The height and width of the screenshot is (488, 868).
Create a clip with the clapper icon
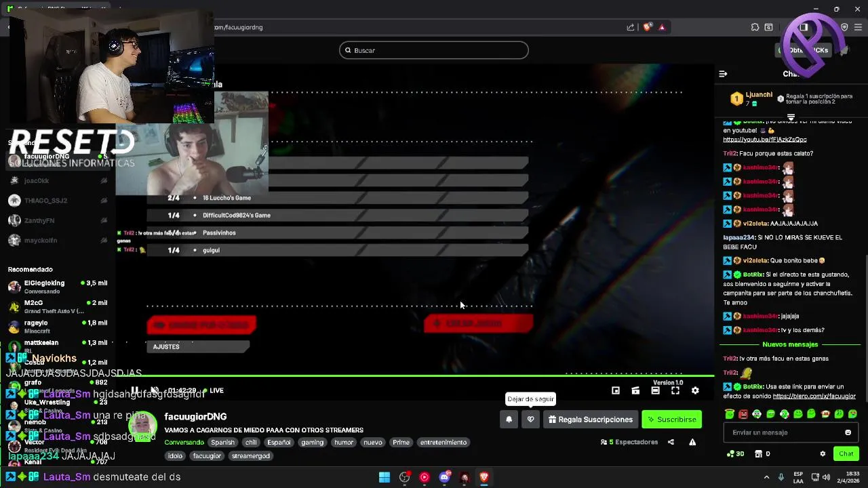(x=635, y=390)
